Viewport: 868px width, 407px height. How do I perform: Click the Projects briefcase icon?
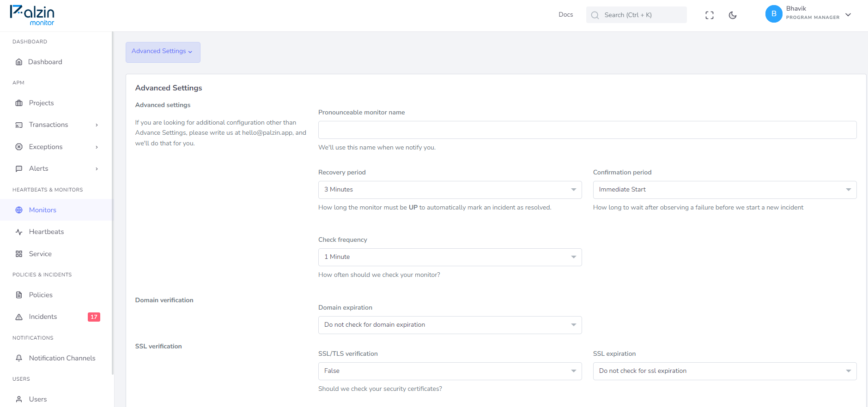tap(19, 103)
